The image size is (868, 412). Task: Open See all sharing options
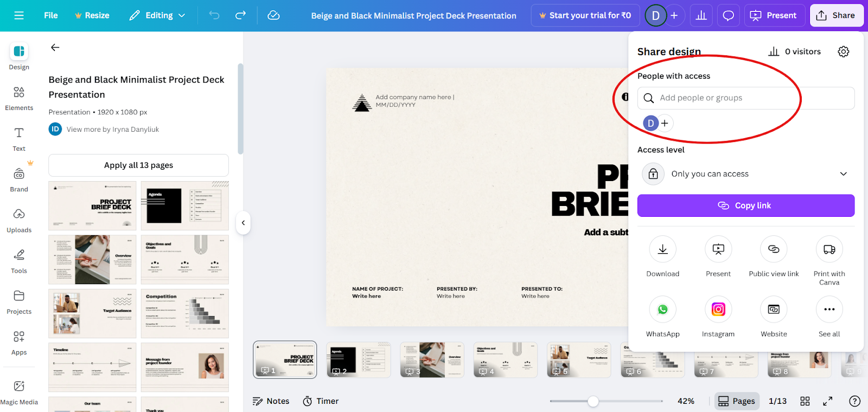tap(829, 310)
